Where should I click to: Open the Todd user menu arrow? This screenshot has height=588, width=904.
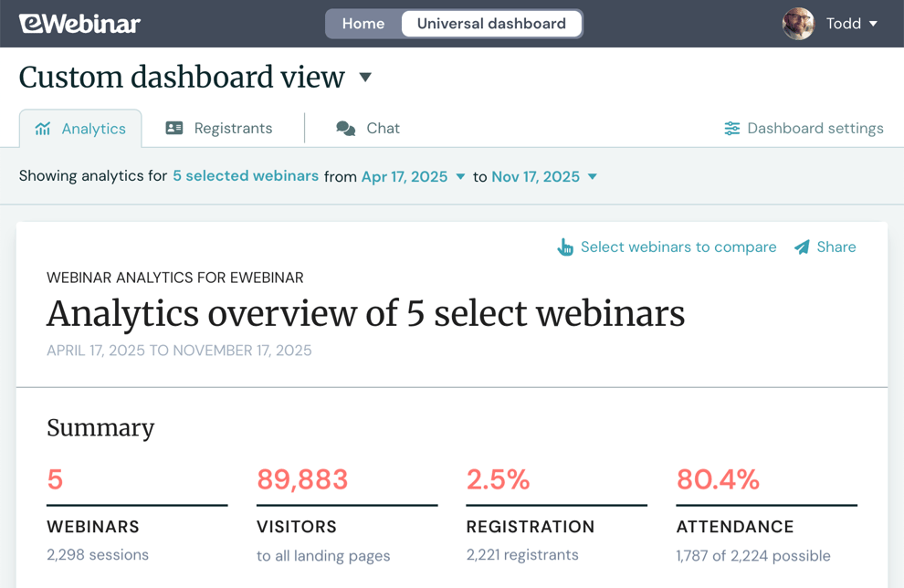pyautogui.click(x=873, y=24)
